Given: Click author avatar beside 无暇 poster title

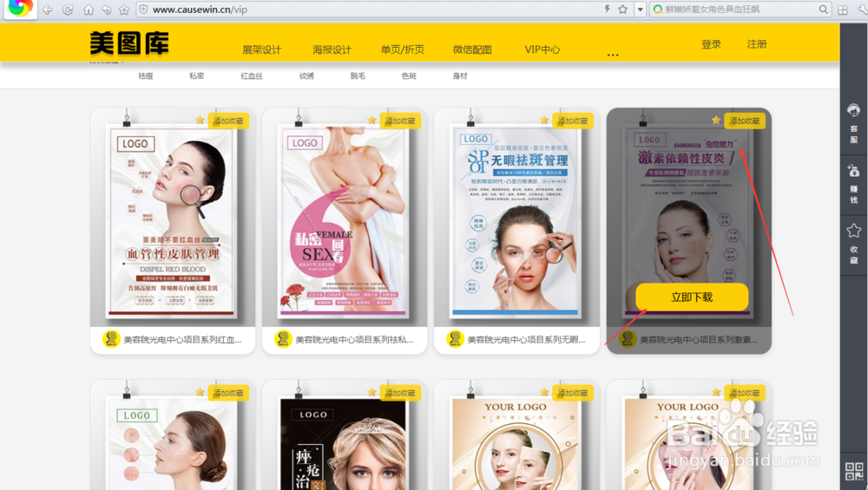Looking at the screenshot, I should pos(456,339).
